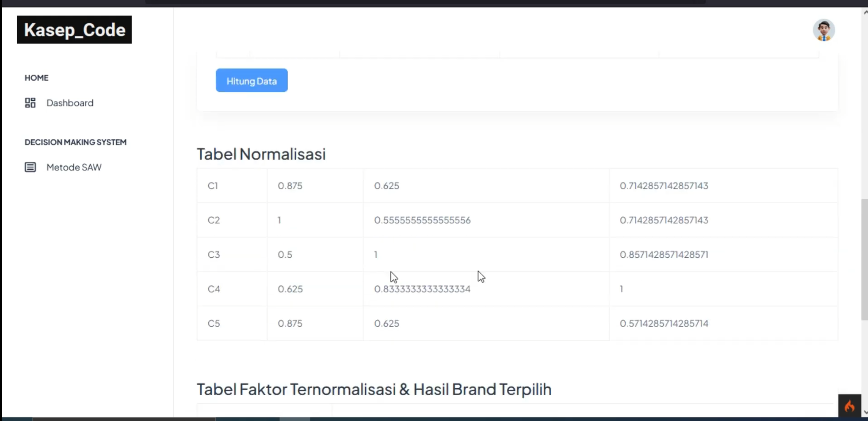Click value 0.5714285714285714 in C5 row
The height and width of the screenshot is (421, 868).
tap(664, 323)
